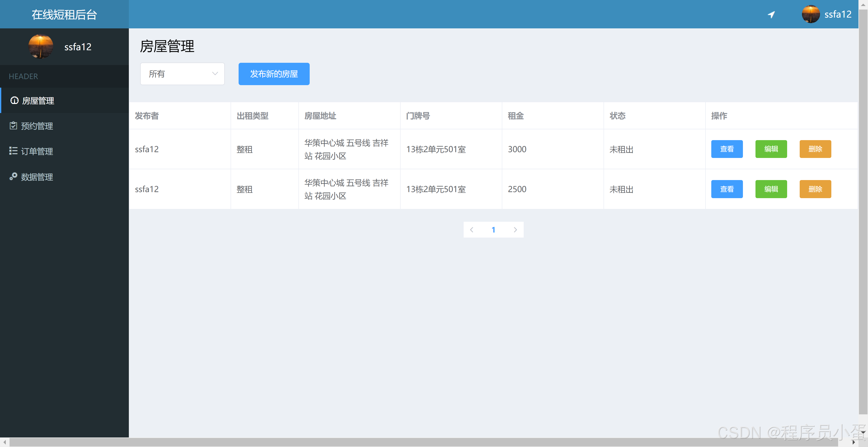The height and width of the screenshot is (447, 868).
Task: Click the 房屋管理 page heading
Action: (x=167, y=46)
